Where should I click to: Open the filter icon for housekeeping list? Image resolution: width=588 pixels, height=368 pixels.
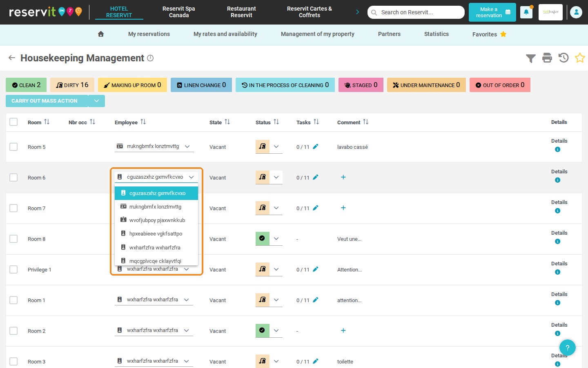[x=530, y=58]
